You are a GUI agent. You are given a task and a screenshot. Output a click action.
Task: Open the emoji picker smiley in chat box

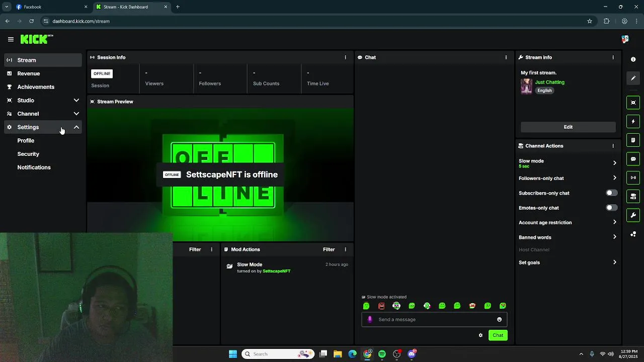tap(499, 319)
